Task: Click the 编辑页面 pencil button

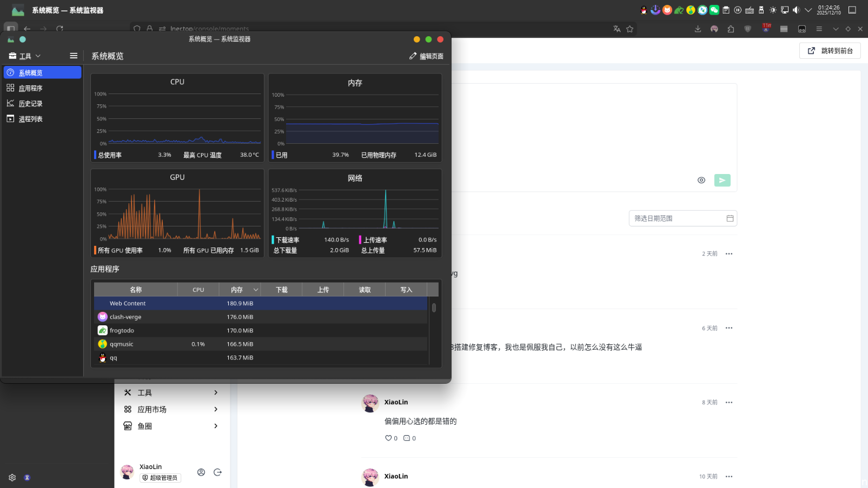Action: point(426,56)
